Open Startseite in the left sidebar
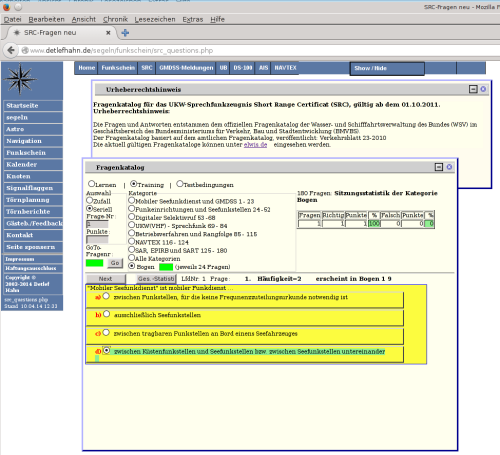500x455 pixels. [x=33, y=106]
